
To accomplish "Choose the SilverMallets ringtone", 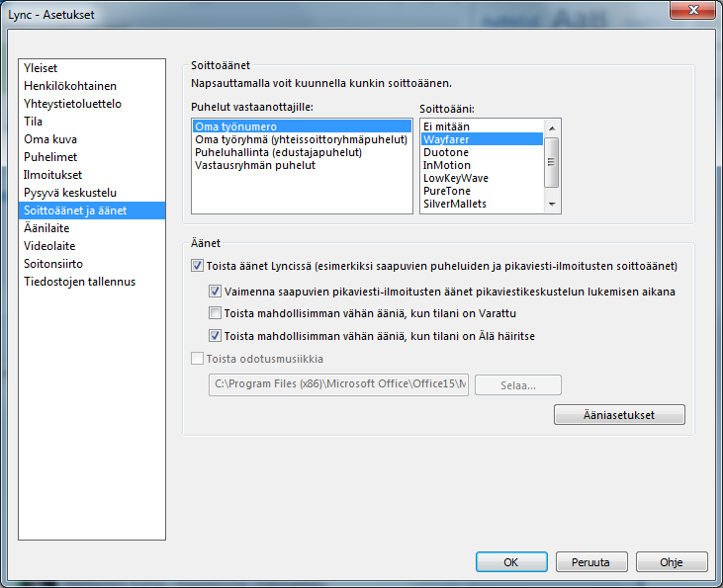I will coord(482,204).
